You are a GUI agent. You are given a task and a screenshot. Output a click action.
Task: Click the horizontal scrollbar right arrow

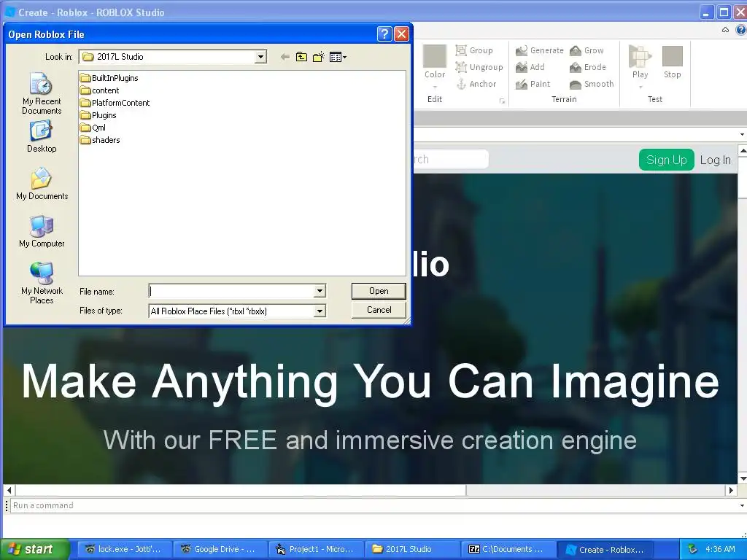[x=731, y=490]
